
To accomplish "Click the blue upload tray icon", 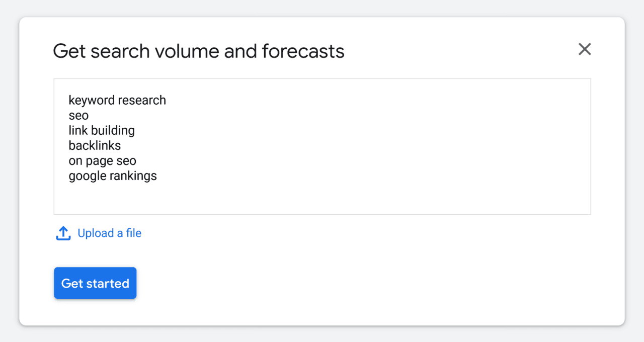I will click(x=63, y=233).
